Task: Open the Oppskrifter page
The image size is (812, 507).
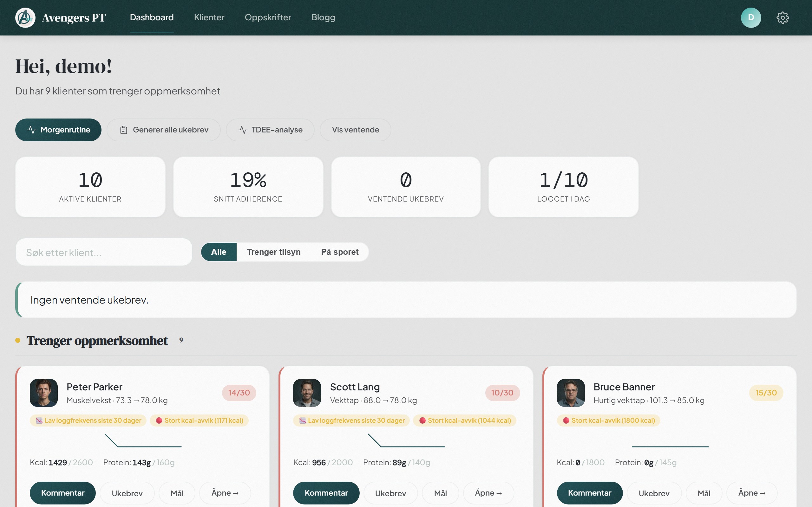Action: tap(268, 17)
